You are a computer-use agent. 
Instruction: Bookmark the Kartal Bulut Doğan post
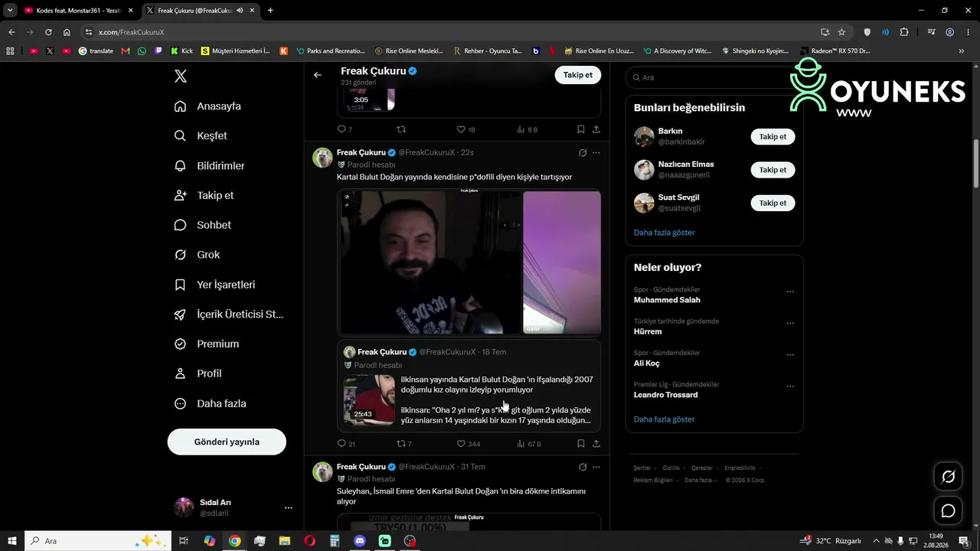point(581,444)
